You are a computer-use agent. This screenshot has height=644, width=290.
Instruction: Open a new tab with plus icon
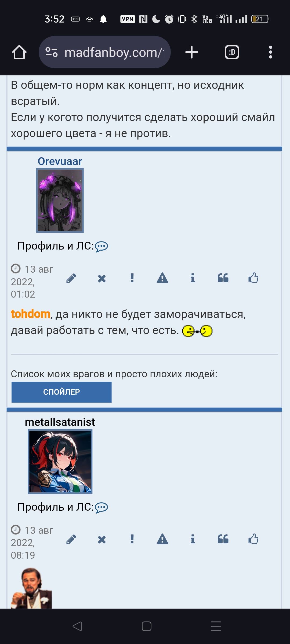click(192, 52)
